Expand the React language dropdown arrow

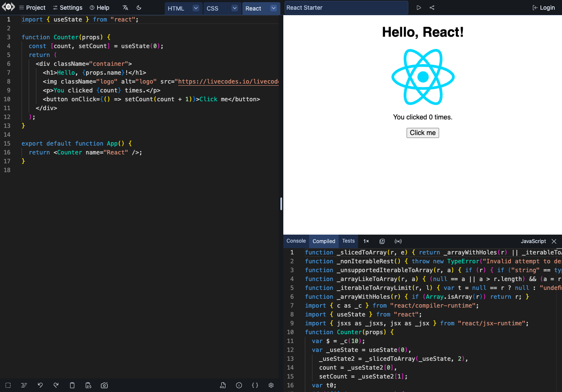(x=274, y=8)
